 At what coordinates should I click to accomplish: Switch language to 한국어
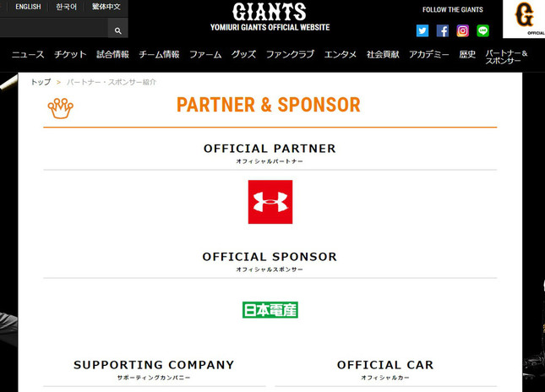(x=66, y=7)
